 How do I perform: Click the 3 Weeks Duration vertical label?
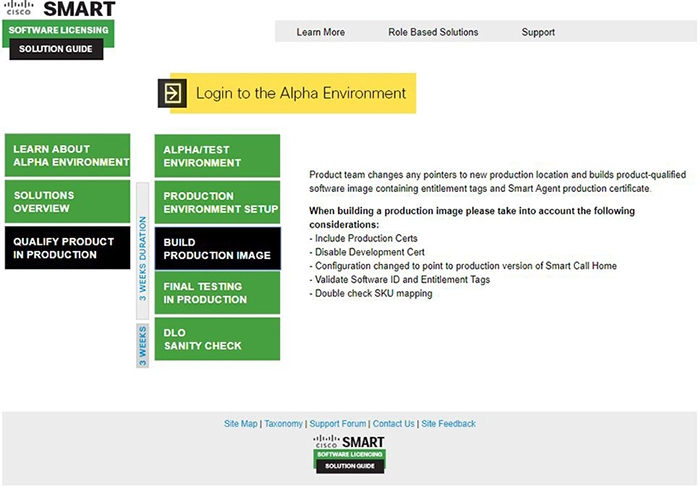(142, 251)
